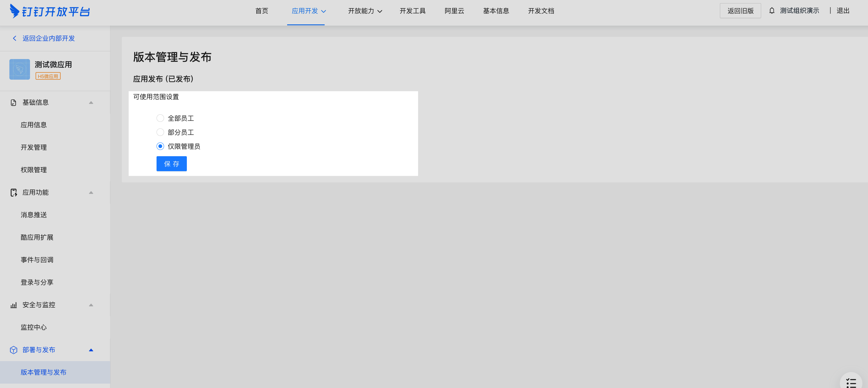Screen dimensions: 868x388
Task: Select the 全部员工 radio option
Action: pos(160,118)
